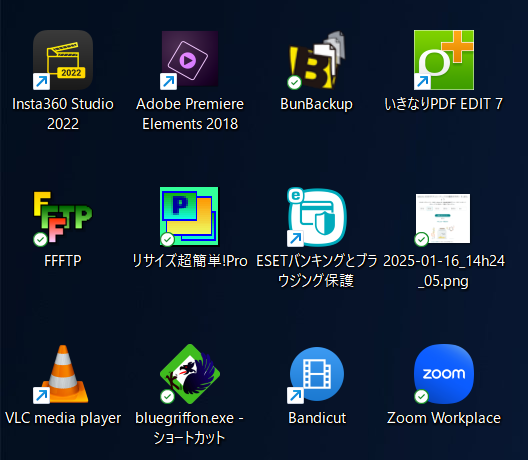The width and height of the screenshot is (528, 460).
Task: Click the Adobe Premiere Elements 2018 label
Action: point(190,114)
